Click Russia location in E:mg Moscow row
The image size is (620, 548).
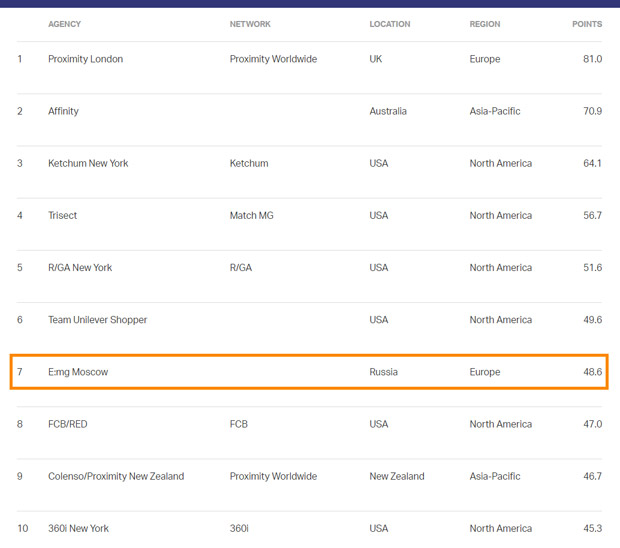383,372
